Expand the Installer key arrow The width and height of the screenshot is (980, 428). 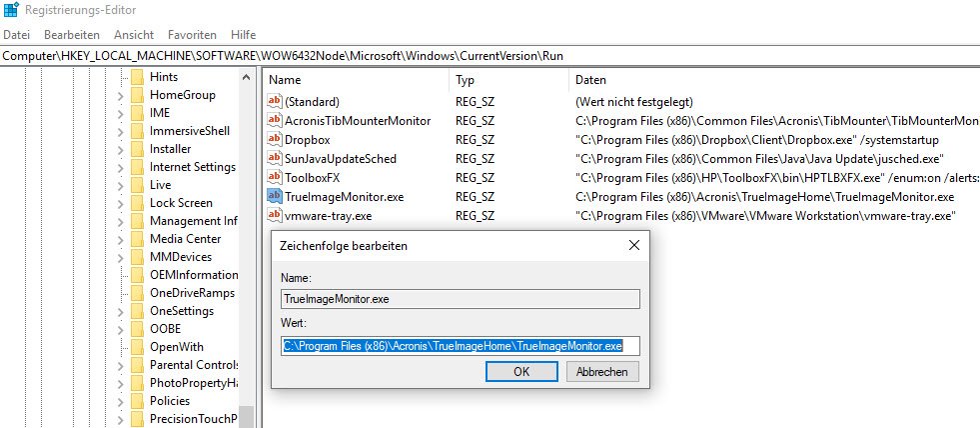[x=120, y=149]
